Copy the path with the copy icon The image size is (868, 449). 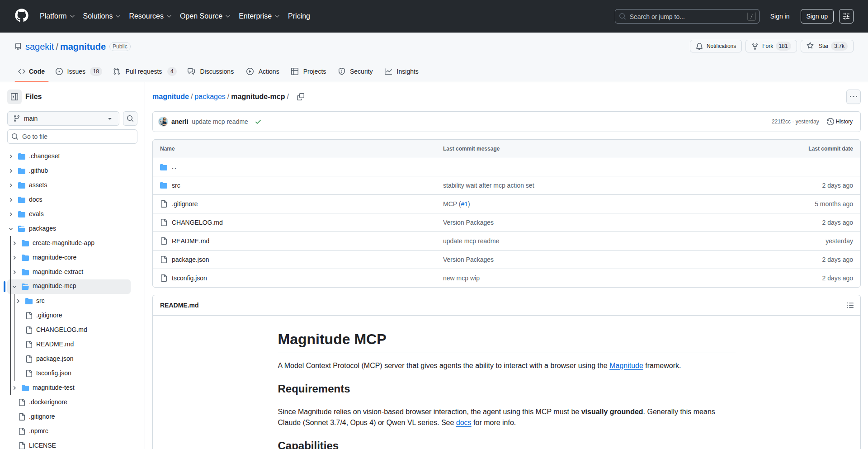coord(301,97)
